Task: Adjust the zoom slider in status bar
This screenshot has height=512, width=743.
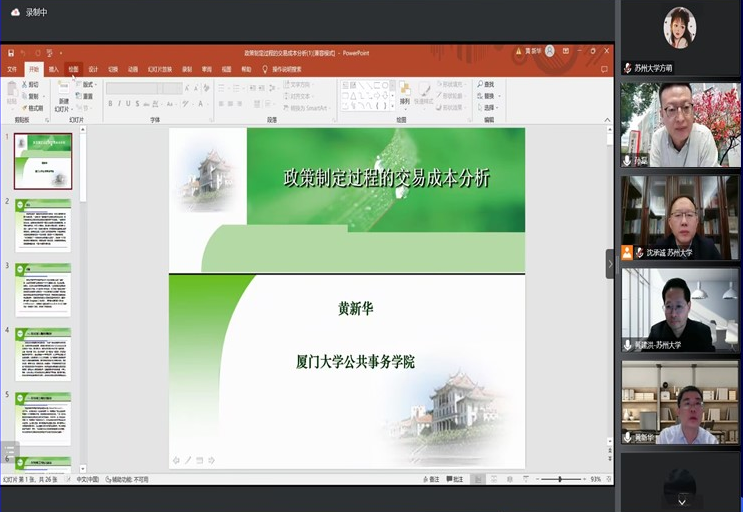Action: (560, 479)
